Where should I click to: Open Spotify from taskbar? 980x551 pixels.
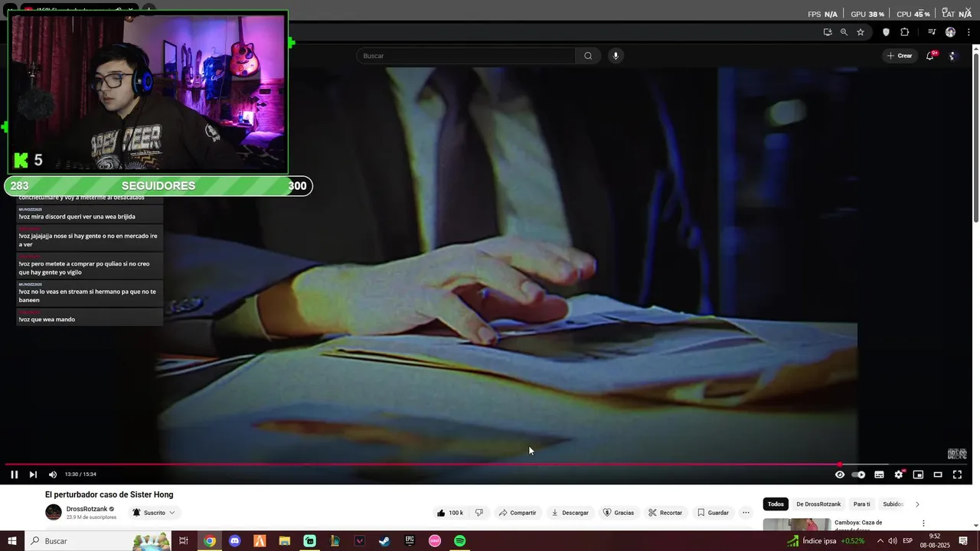[459, 541]
